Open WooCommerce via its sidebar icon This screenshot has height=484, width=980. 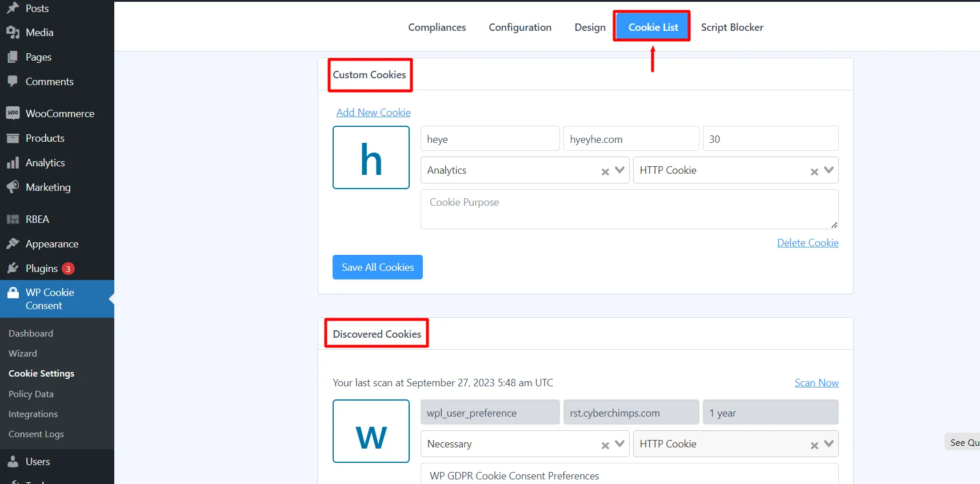coord(13,113)
